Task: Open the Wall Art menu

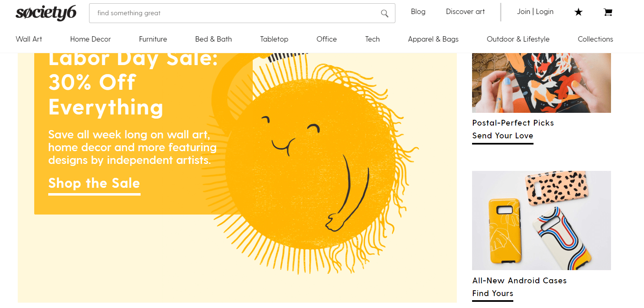Action: pos(29,39)
